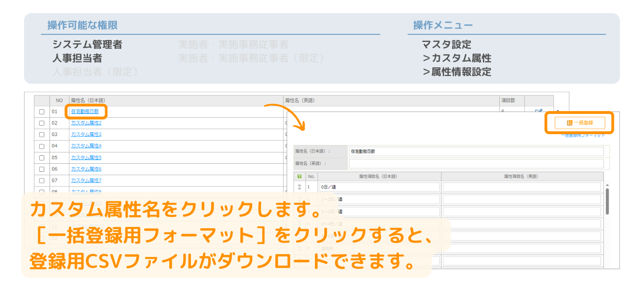644x289 pixels.
Task: Tick the checkbox for row 01
Action: (42, 112)
